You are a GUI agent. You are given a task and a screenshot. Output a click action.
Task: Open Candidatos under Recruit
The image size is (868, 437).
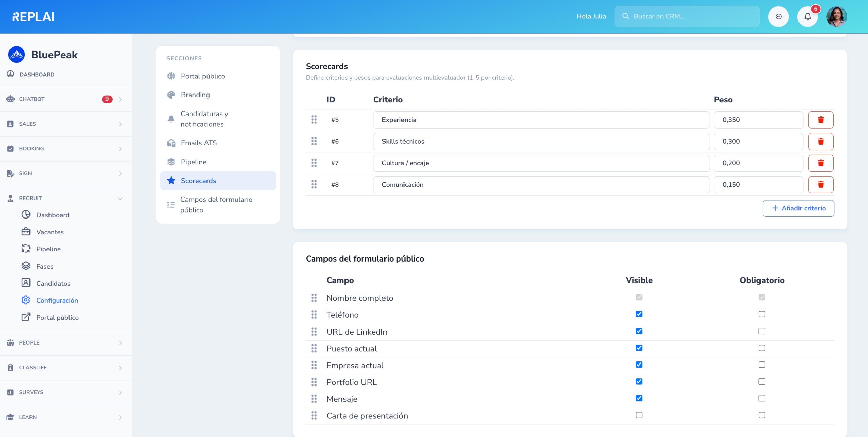point(53,283)
